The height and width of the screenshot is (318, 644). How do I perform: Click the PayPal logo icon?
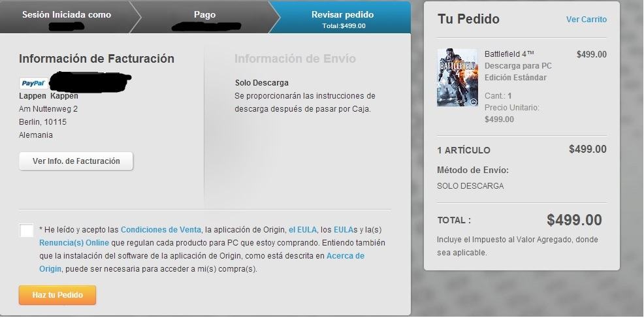tap(33, 84)
